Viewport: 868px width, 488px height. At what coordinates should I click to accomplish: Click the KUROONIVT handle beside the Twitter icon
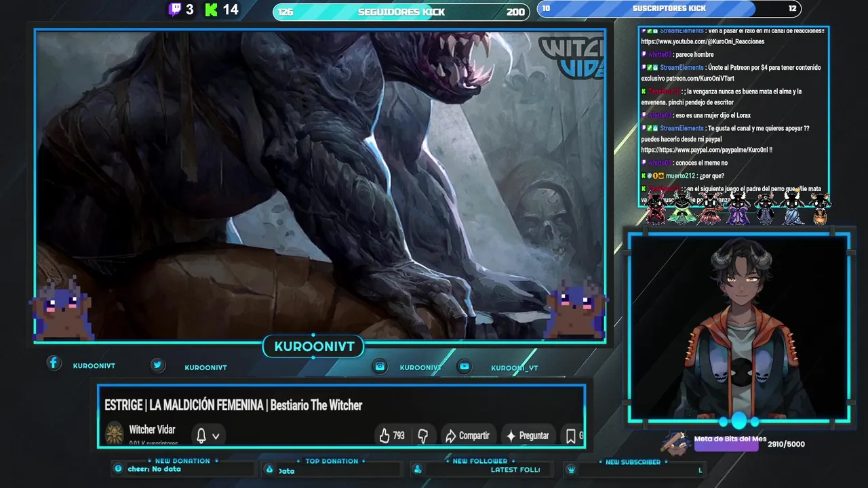[x=205, y=368]
